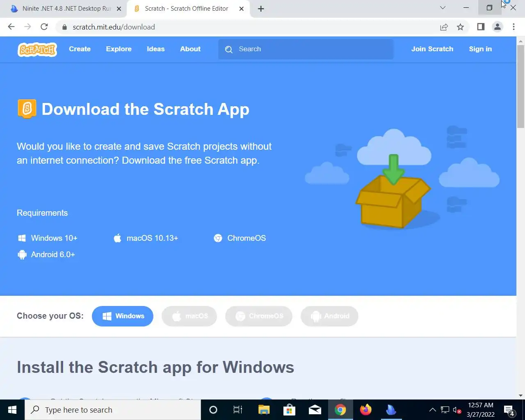Image resolution: width=525 pixels, height=420 pixels.
Task: Click the Windows logo next to Windows 10+
Action: click(22, 238)
